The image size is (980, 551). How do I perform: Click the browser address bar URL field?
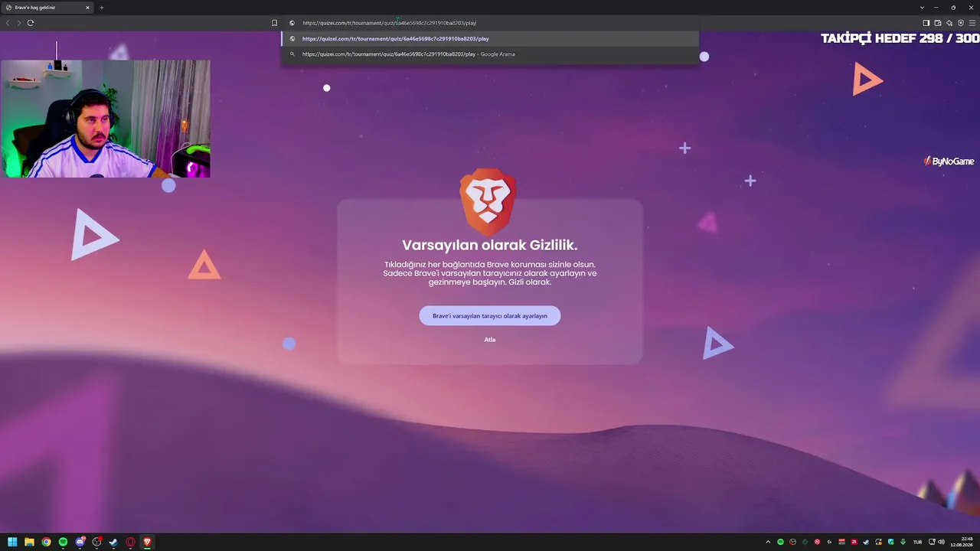(x=490, y=23)
